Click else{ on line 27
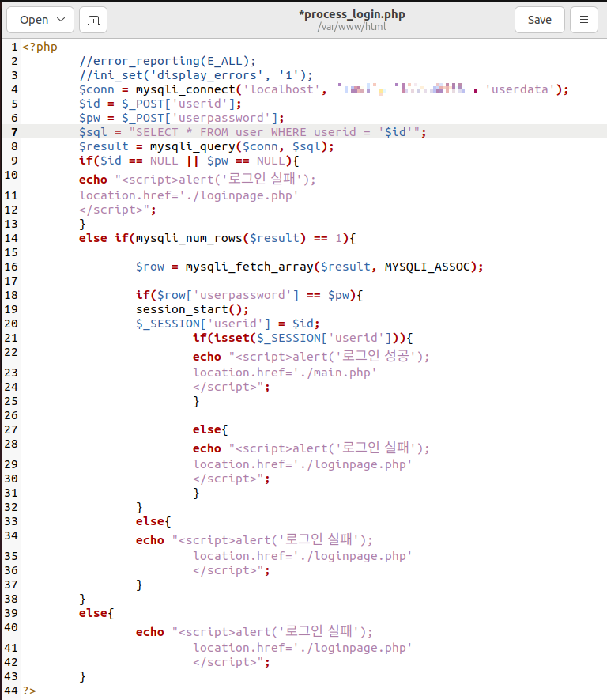 click(x=210, y=429)
